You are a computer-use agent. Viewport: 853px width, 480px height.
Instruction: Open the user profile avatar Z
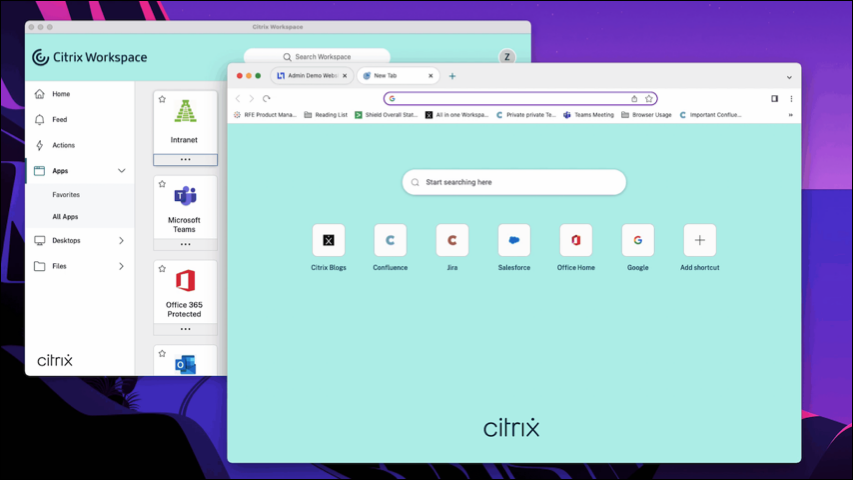[x=507, y=57]
